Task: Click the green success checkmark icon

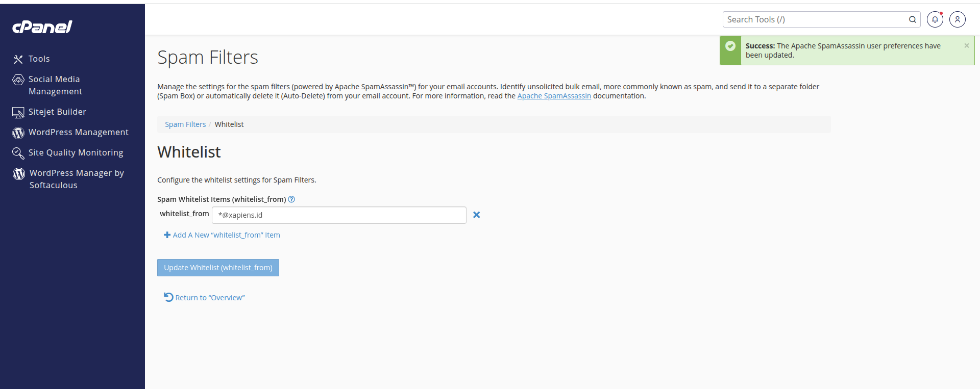Action: coord(730,46)
